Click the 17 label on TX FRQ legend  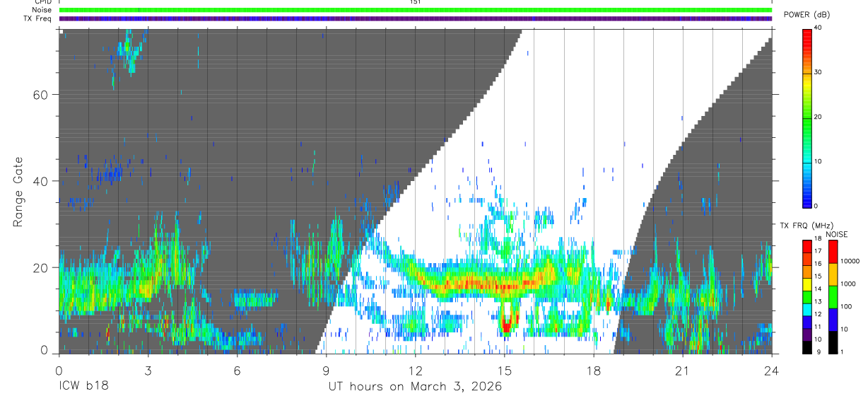(818, 251)
